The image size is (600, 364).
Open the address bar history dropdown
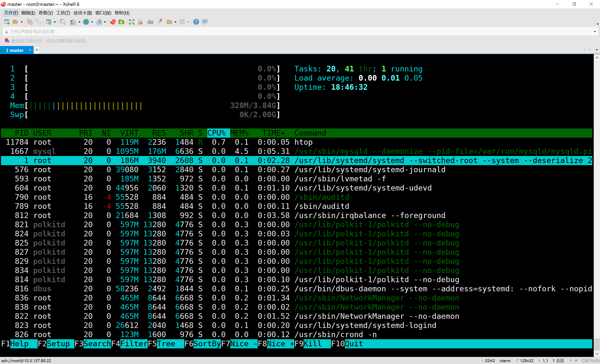point(595,31)
